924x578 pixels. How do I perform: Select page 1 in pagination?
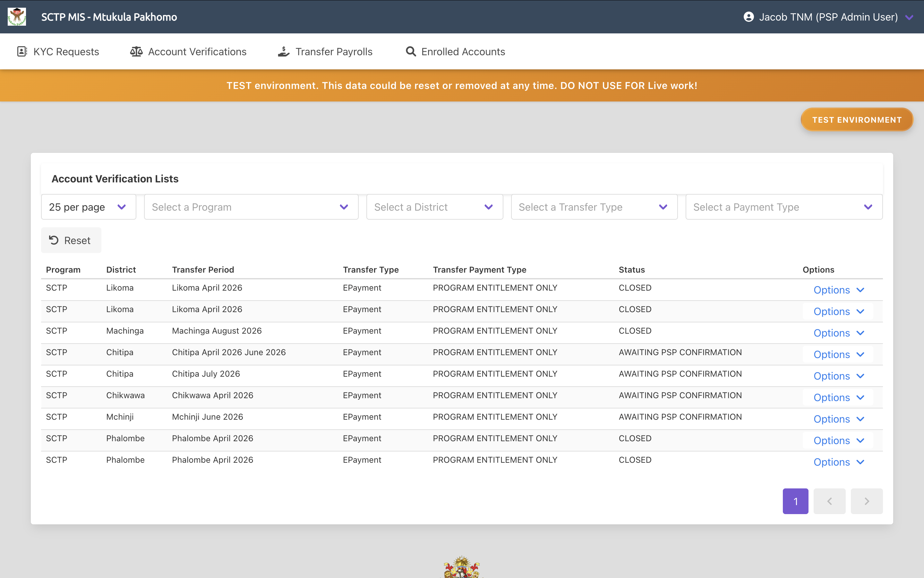coord(795,501)
